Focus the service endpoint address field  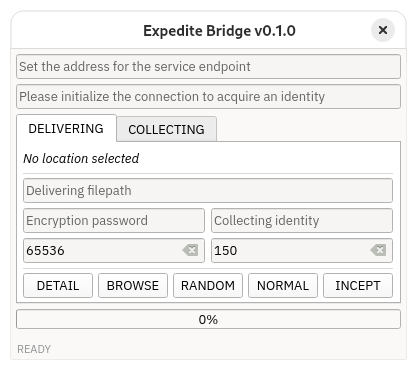pyautogui.click(x=208, y=67)
